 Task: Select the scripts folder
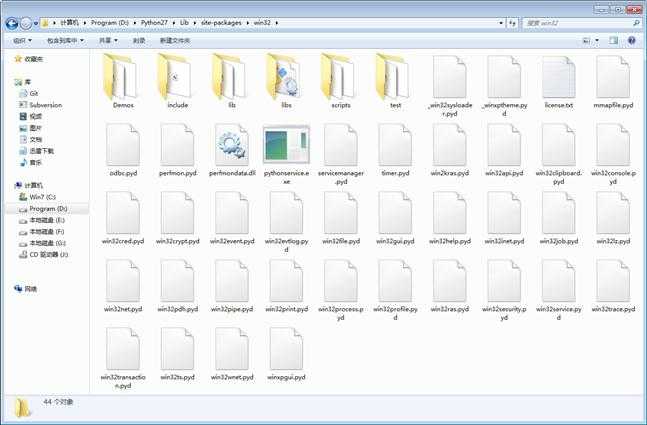341,81
